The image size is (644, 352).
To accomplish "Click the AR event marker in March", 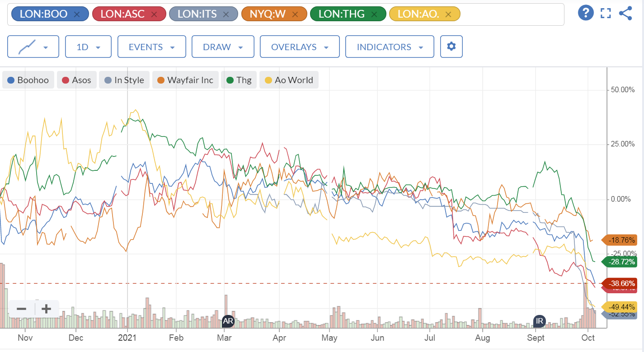I will point(228,321).
